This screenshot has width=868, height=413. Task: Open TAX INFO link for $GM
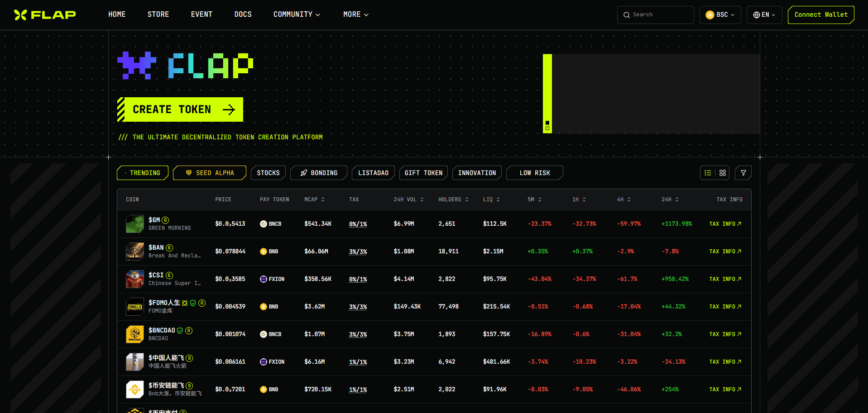pos(725,224)
